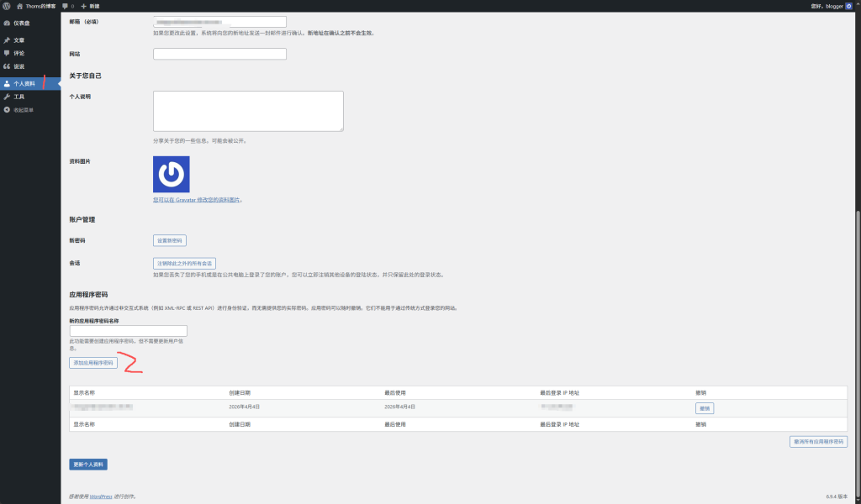
Task: Open 工具 tools menu in sidebar
Action: tap(18, 97)
